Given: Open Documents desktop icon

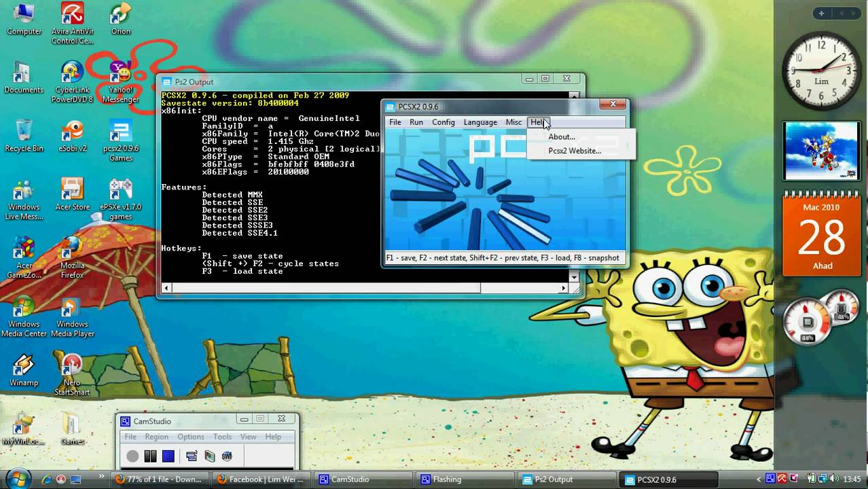Looking at the screenshot, I should (24, 77).
